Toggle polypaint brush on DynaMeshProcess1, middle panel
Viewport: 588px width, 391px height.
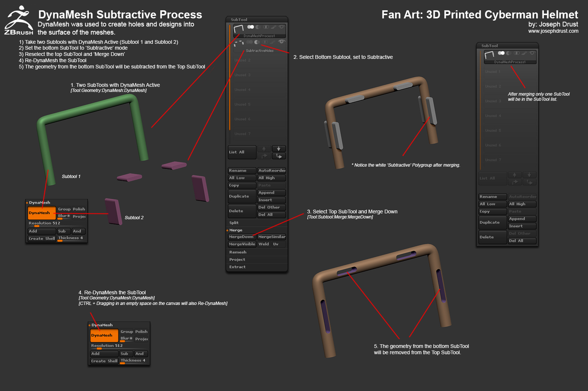(274, 27)
